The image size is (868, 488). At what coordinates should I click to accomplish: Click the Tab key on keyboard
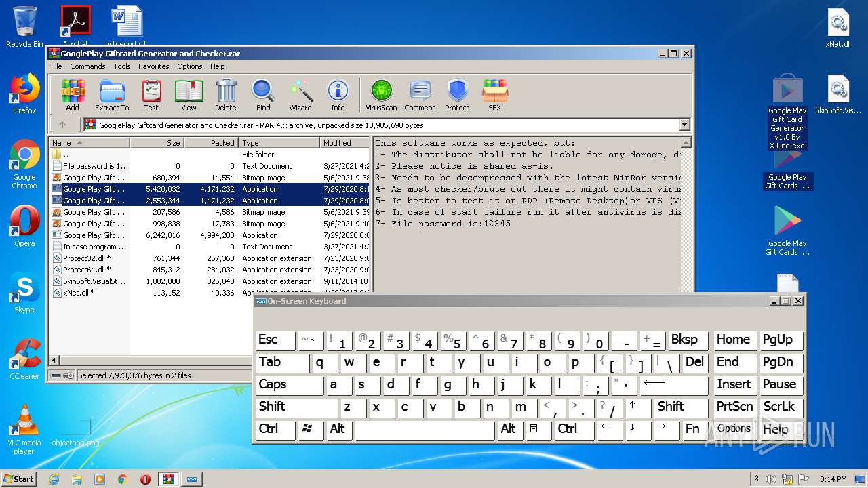point(283,363)
